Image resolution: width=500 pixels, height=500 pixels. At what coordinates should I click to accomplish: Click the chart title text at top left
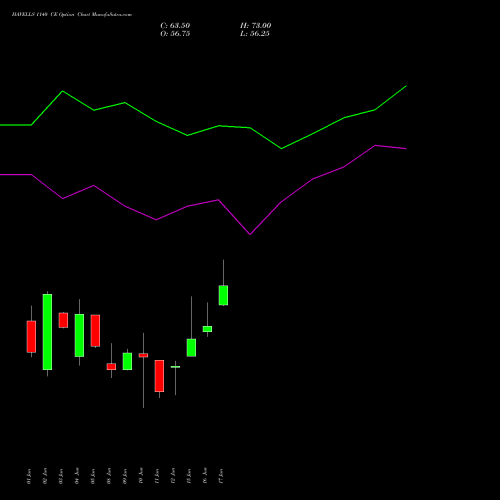[x=72, y=14]
